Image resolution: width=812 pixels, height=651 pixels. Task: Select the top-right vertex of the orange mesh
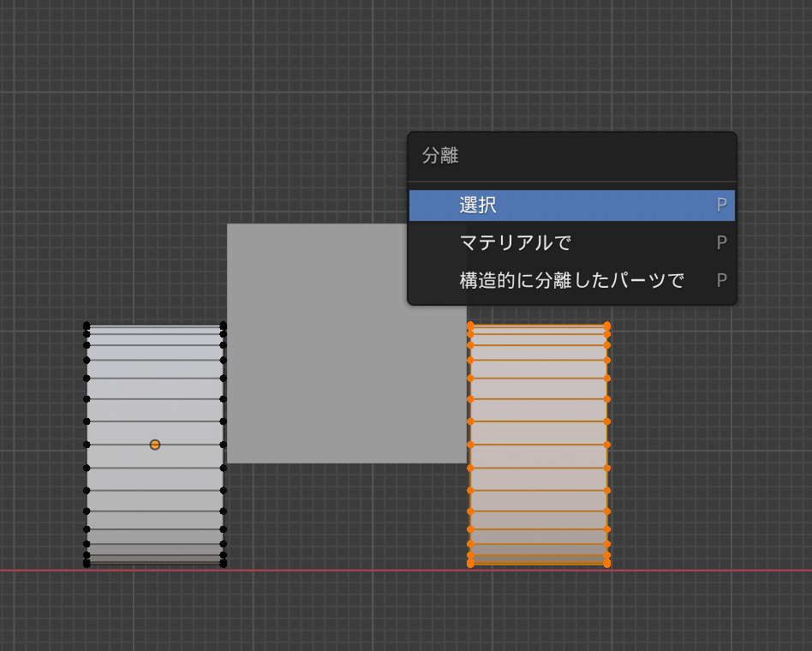[606, 325]
